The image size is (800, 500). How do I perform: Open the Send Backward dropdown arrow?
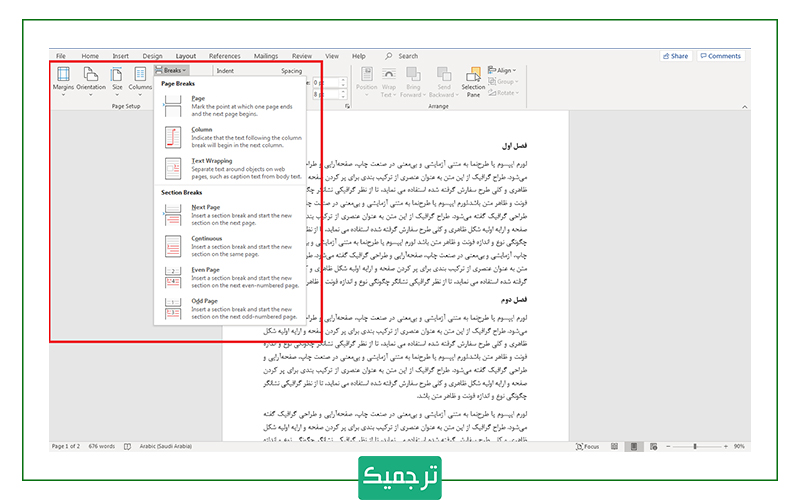coord(457,95)
